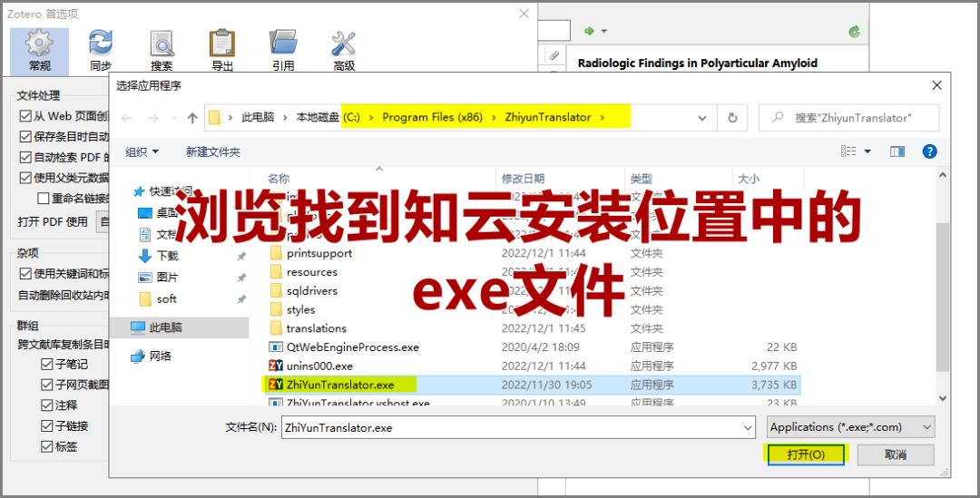Select the translations folder
This screenshot has width=980, height=498.
pyautogui.click(x=316, y=328)
